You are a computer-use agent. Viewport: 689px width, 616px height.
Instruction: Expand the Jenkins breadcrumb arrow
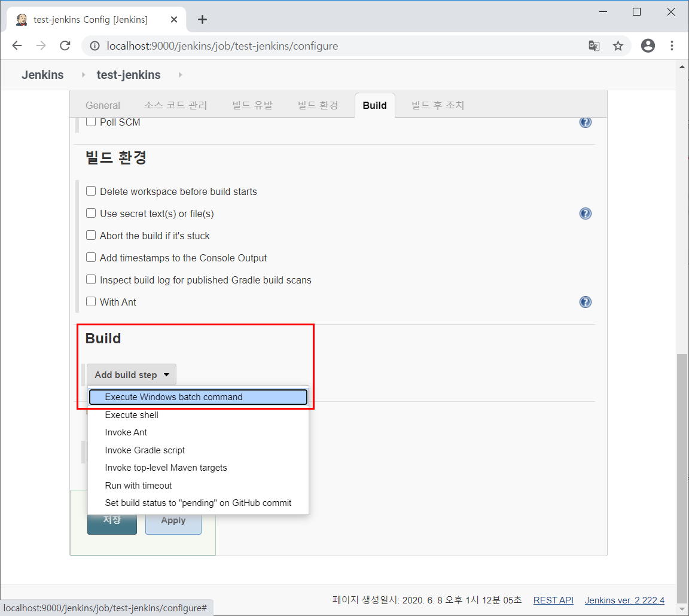click(x=84, y=75)
